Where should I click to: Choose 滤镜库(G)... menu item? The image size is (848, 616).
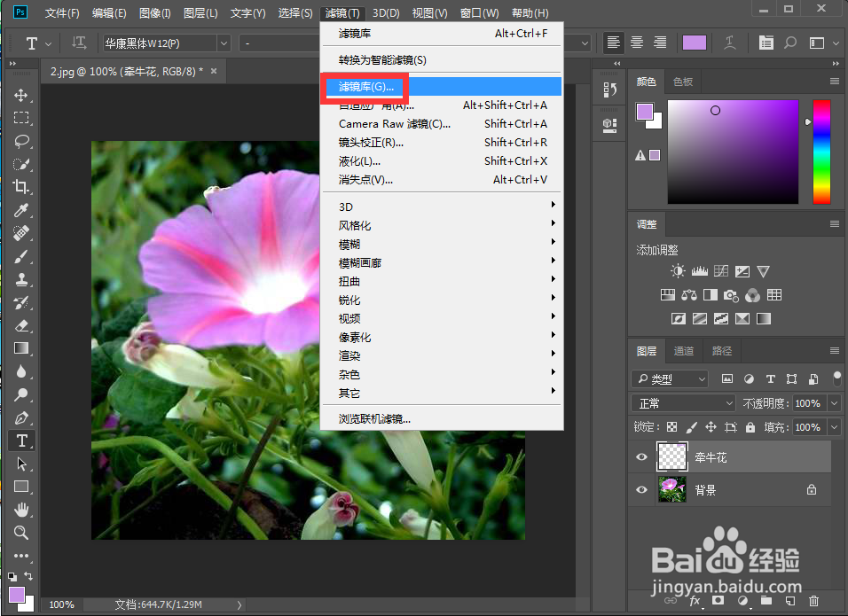point(442,87)
